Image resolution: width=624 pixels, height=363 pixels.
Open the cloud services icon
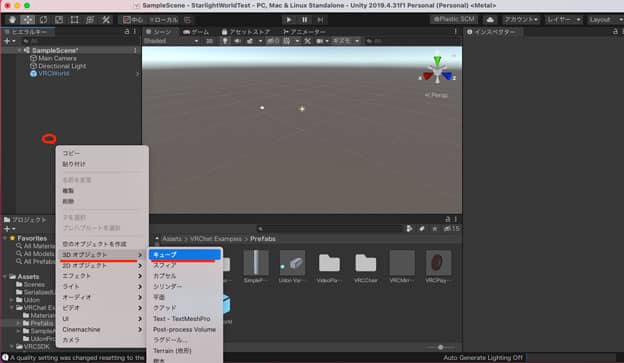point(490,20)
